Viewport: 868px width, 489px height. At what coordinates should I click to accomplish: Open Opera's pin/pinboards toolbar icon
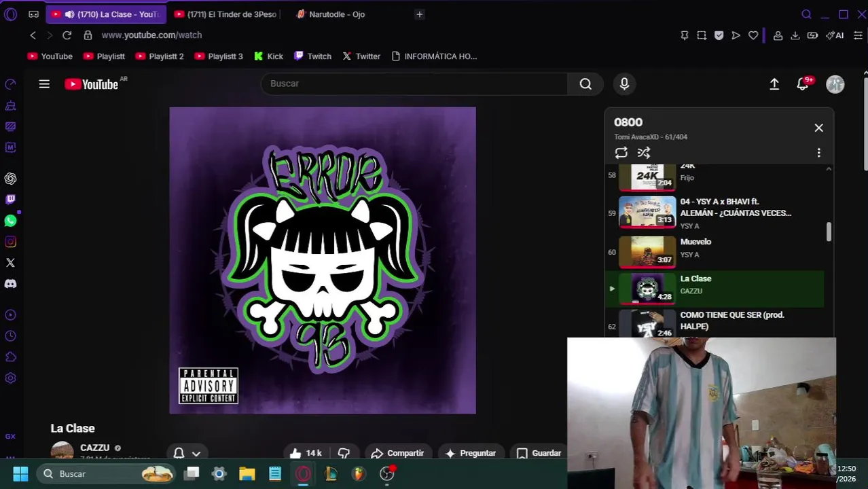point(685,35)
